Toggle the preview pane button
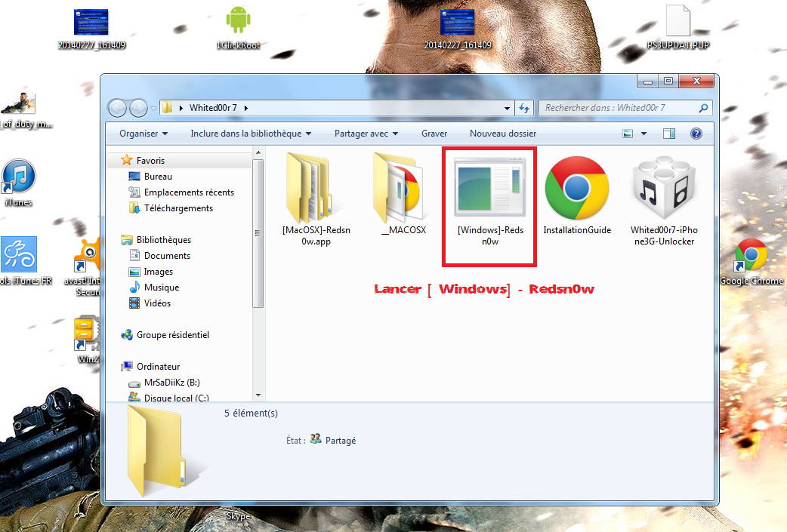787x532 pixels. [669, 134]
